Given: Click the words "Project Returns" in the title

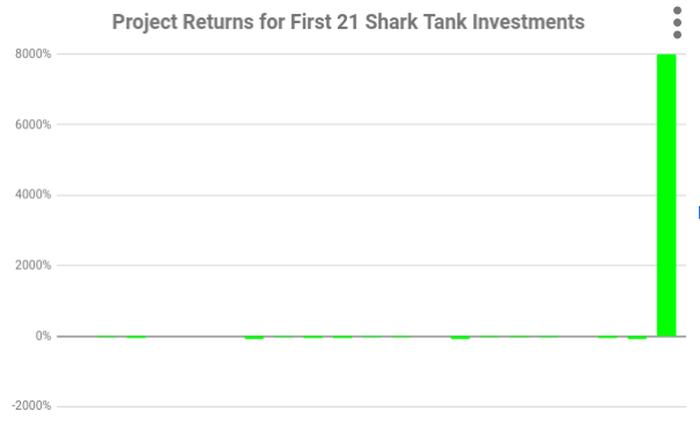Looking at the screenshot, I should pos(183,22).
